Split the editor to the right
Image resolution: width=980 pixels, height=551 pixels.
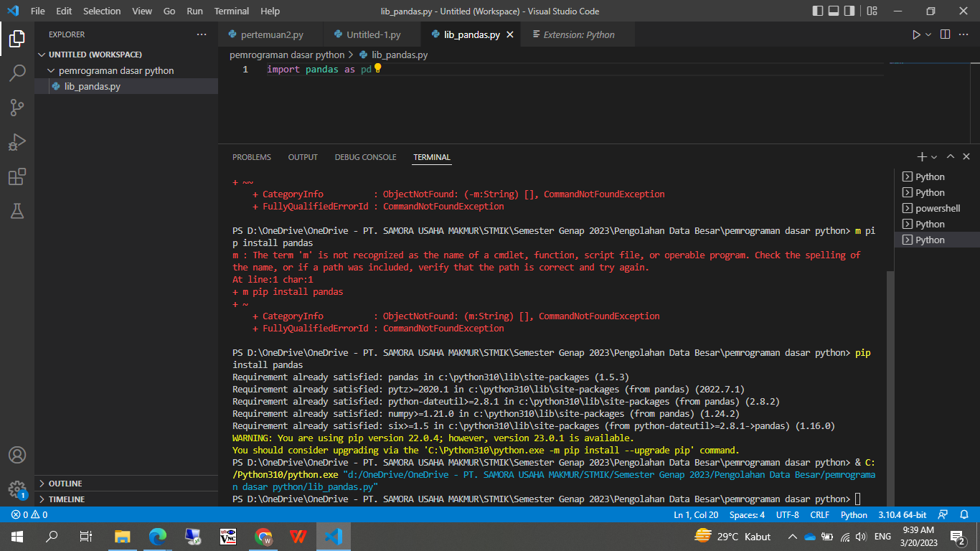click(x=945, y=34)
